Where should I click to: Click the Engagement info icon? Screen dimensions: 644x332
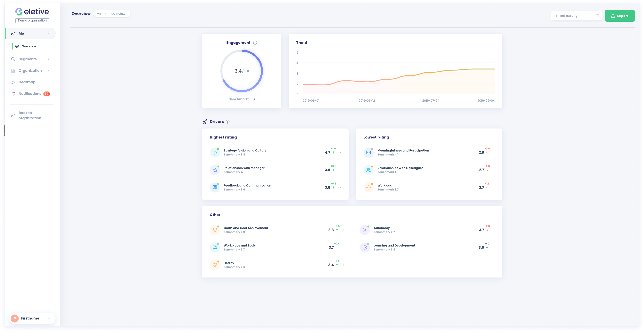click(x=255, y=43)
